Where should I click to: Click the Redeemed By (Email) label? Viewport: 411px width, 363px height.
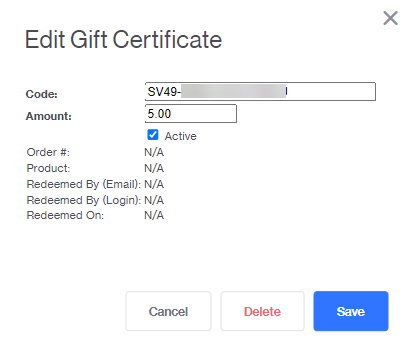(84, 184)
